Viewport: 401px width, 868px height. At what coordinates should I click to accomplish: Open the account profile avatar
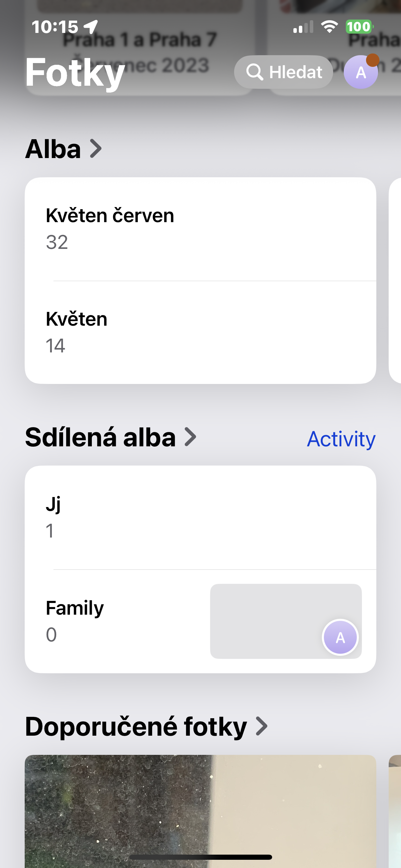[x=361, y=72]
